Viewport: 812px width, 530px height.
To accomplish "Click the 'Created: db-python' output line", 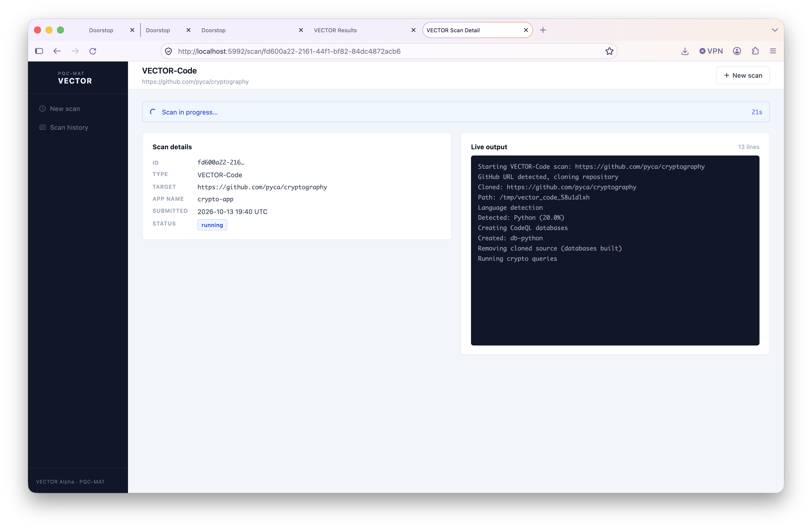I will tap(510, 238).
